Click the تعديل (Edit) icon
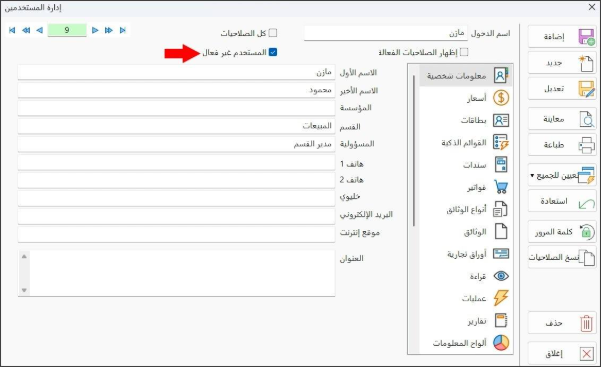Viewport: 601px width, 367px height. point(586,89)
